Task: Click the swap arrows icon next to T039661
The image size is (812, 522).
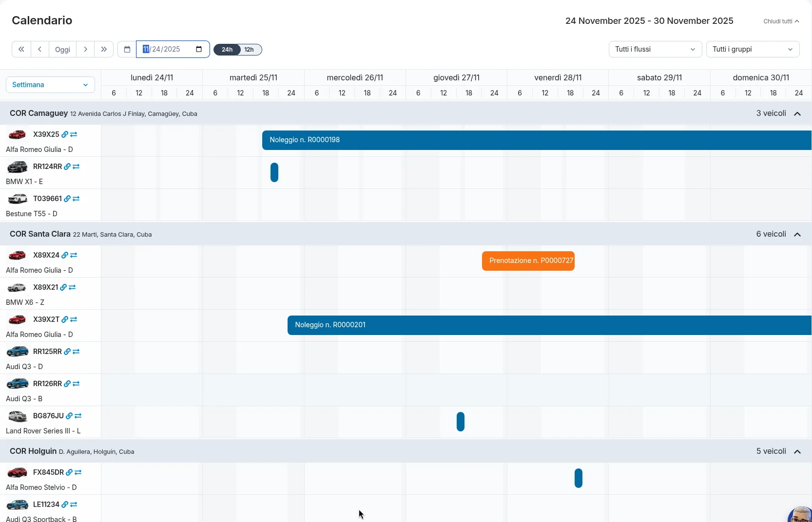Action: pos(76,199)
